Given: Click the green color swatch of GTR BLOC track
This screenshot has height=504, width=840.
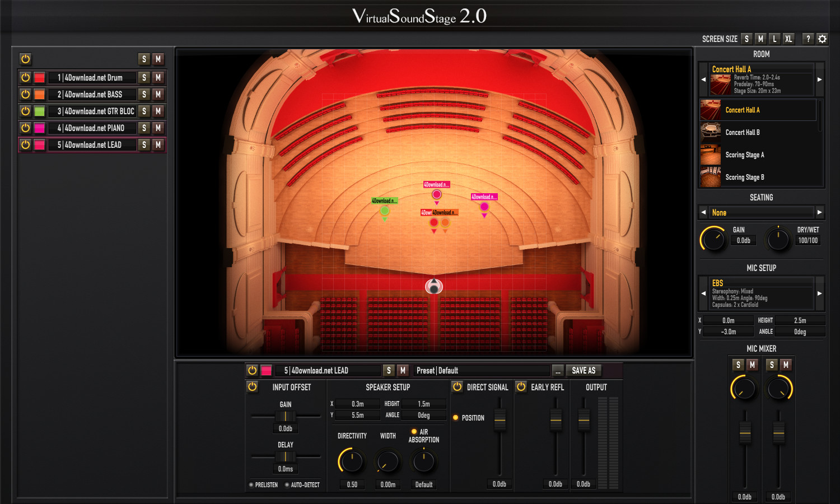Looking at the screenshot, I should click(x=39, y=111).
